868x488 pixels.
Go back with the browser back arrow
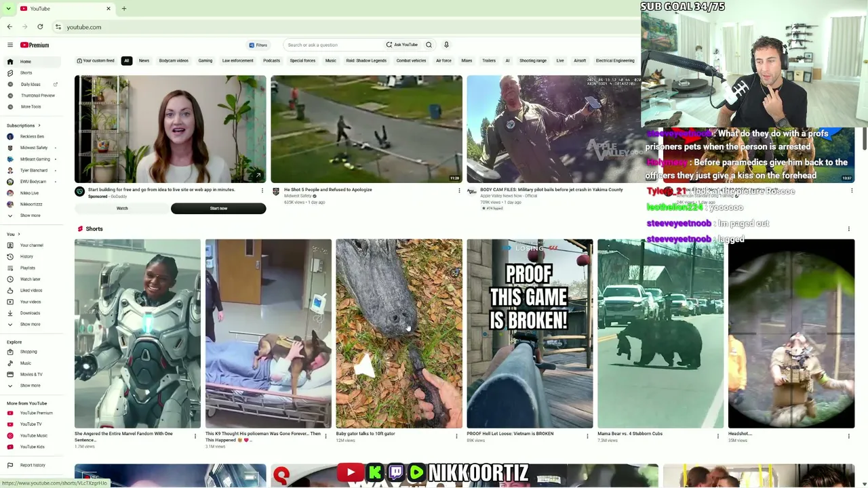[9, 27]
